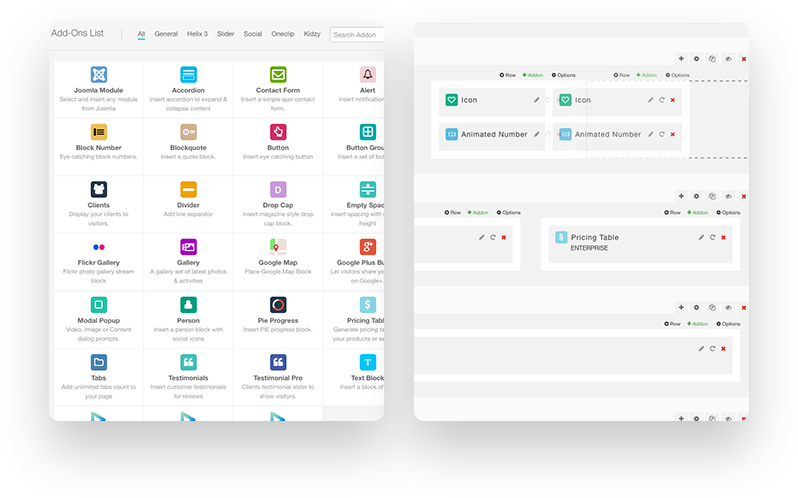Open Options above the left Icon column
Viewport: 798px width, 498px height.
(x=563, y=75)
